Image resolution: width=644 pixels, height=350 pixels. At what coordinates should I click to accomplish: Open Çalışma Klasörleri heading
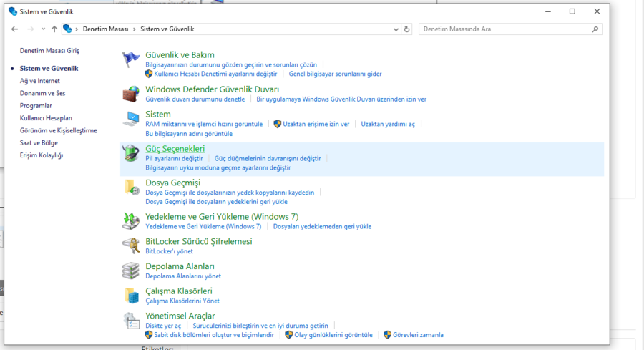179,291
